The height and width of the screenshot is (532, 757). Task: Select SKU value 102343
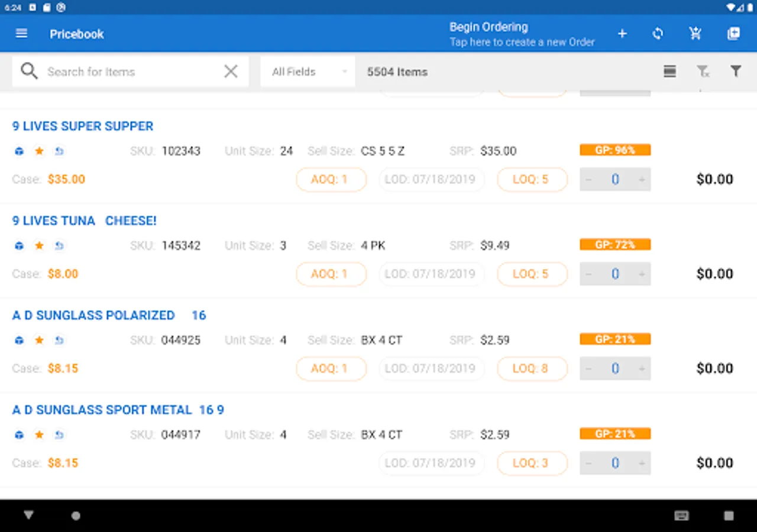181,151
